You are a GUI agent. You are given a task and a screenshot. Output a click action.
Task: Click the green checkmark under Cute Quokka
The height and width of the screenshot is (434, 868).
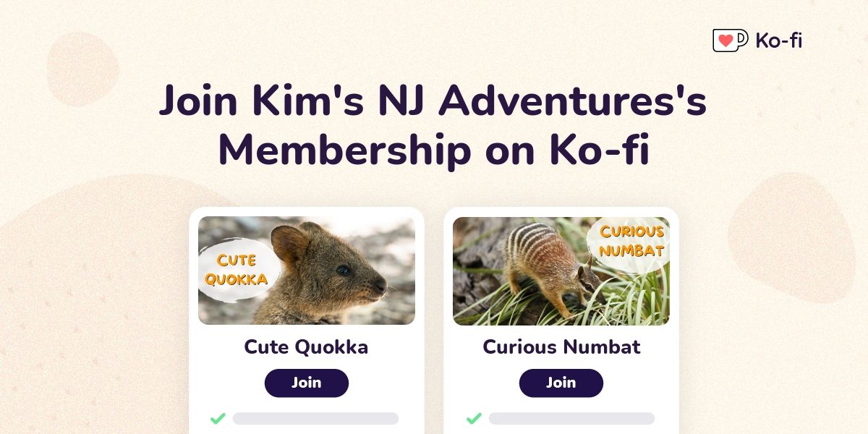pos(218,418)
